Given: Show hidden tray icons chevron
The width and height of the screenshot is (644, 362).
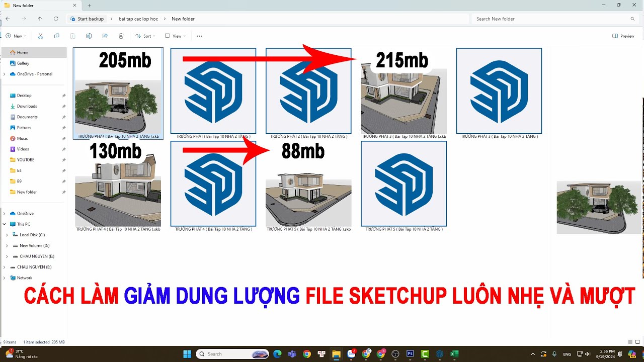Looking at the screenshot, I should (533, 354).
